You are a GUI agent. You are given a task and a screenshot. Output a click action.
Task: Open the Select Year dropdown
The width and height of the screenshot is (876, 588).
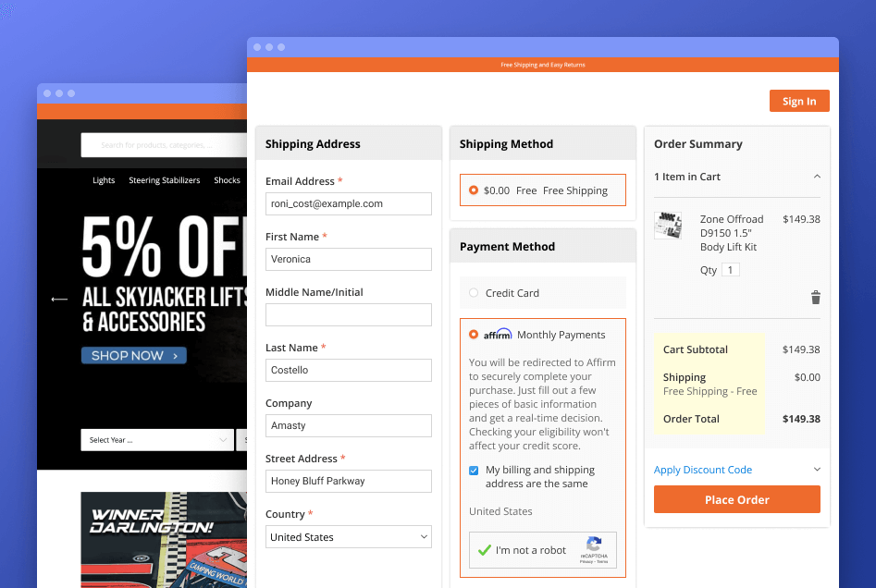[x=155, y=440]
